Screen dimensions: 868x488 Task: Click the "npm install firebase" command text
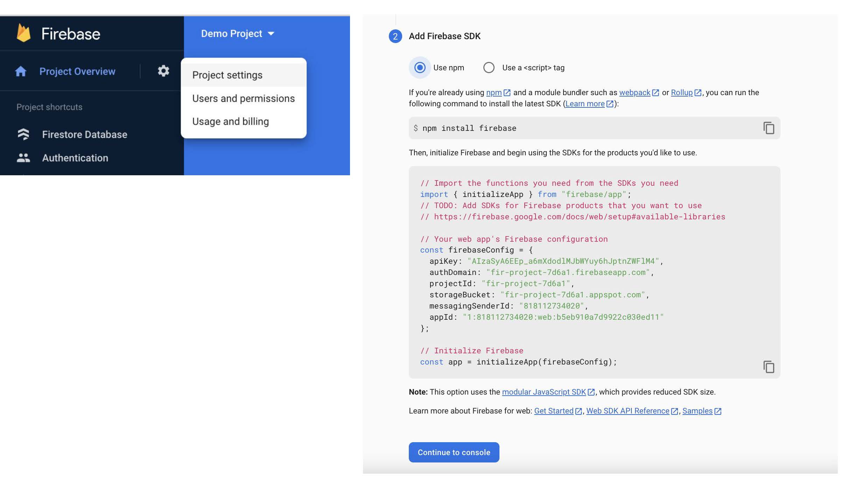point(469,128)
